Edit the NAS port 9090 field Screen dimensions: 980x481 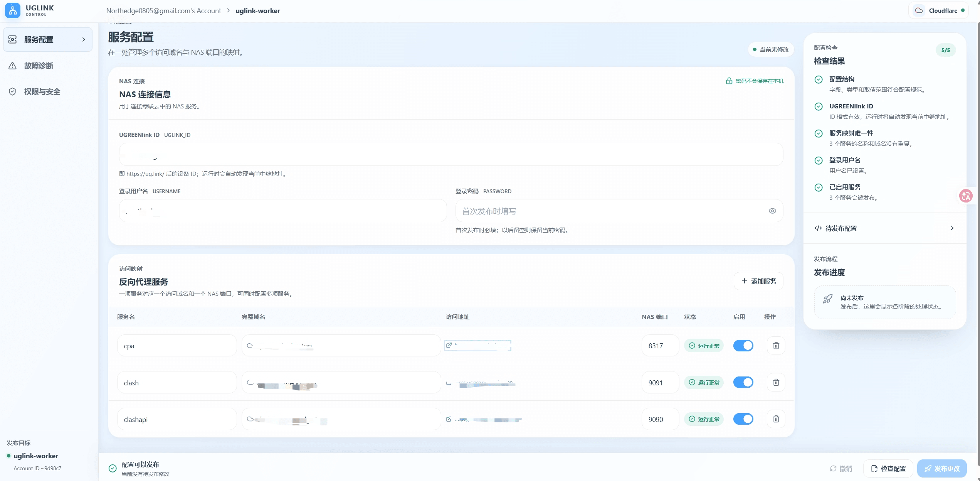660,419
